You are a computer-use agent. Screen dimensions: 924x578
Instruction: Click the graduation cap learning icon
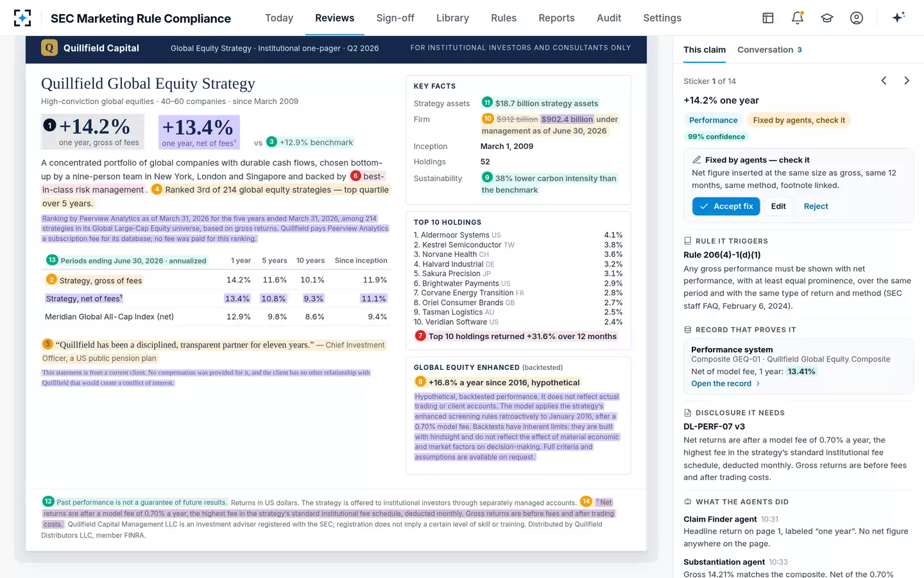click(x=827, y=18)
